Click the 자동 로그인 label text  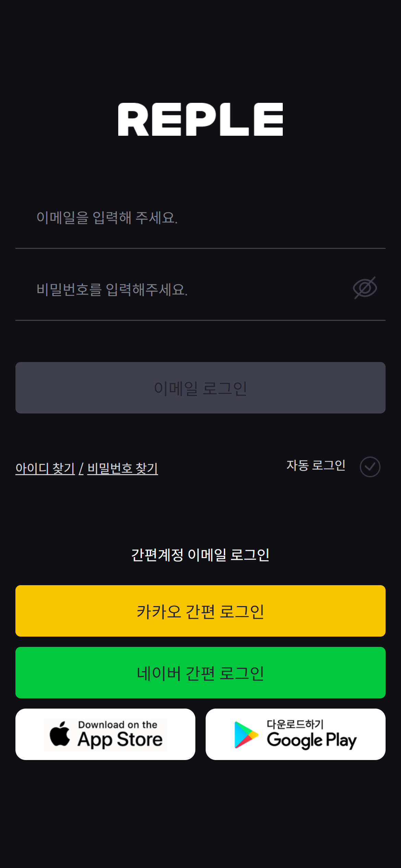(316, 466)
